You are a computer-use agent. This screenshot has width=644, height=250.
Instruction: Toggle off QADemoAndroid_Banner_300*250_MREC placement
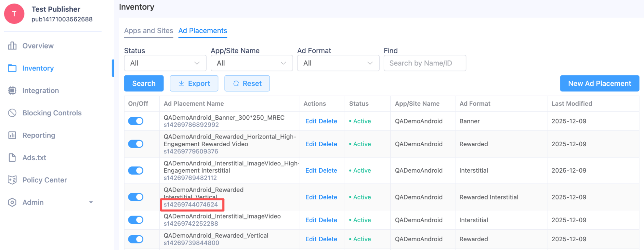[136, 121]
